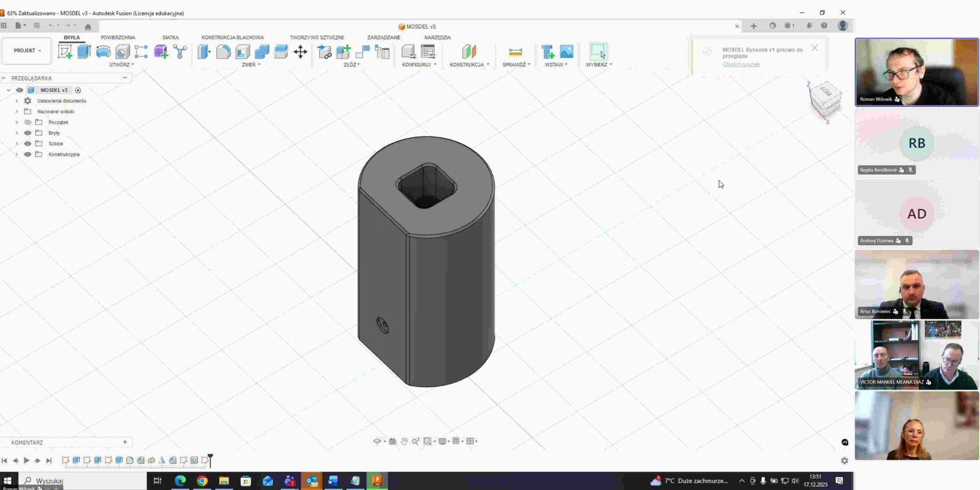This screenshot has width=980, height=490.
Task: Switch to the KONSTRUKCJA BLACHOWA tab
Action: 232,37
